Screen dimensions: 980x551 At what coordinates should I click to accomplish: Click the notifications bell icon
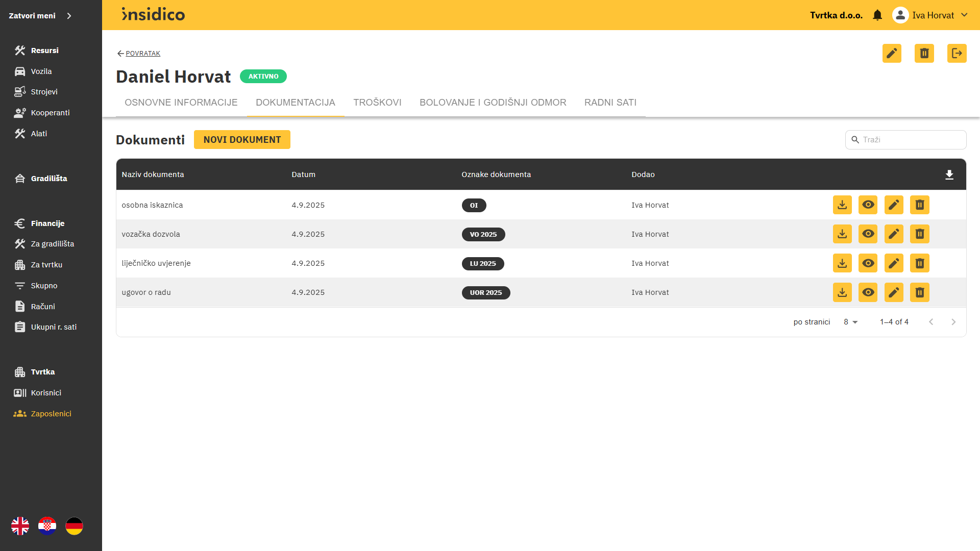[877, 15]
